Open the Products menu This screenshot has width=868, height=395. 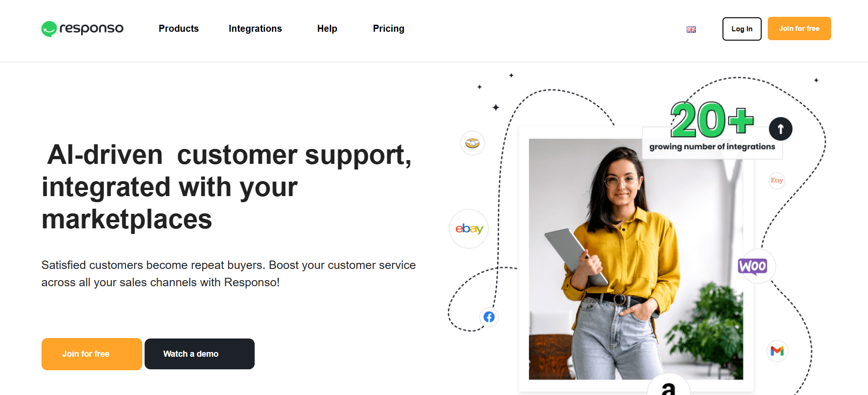point(179,28)
